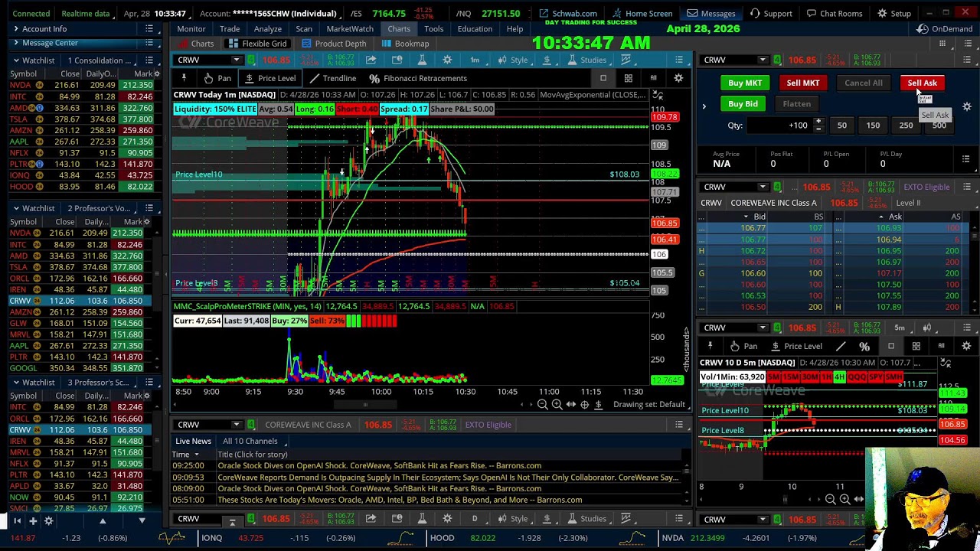Image resolution: width=980 pixels, height=551 pixels.
Task: Select the Price Level drawing tool
Action: pos(269,78)
